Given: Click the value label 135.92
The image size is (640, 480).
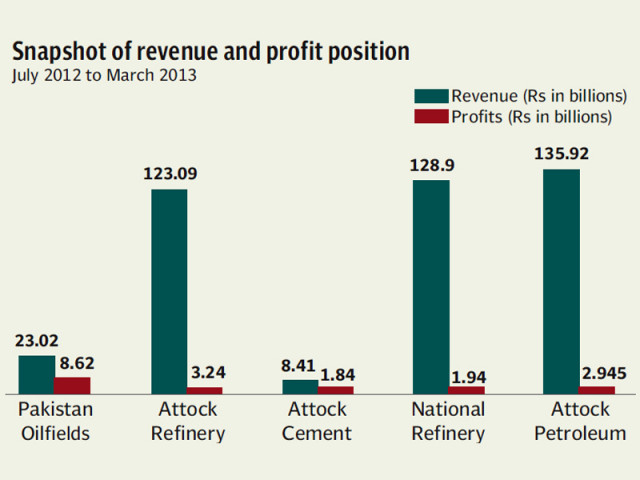Looking at the screenshot, I should tap(562, 154).
